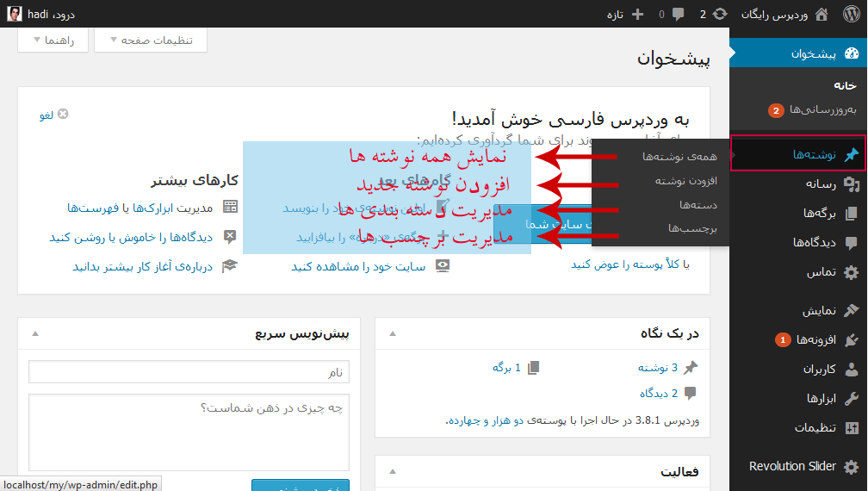Click pages icon beside 1 برگه

pyautogui.click(x=533, y=368)
